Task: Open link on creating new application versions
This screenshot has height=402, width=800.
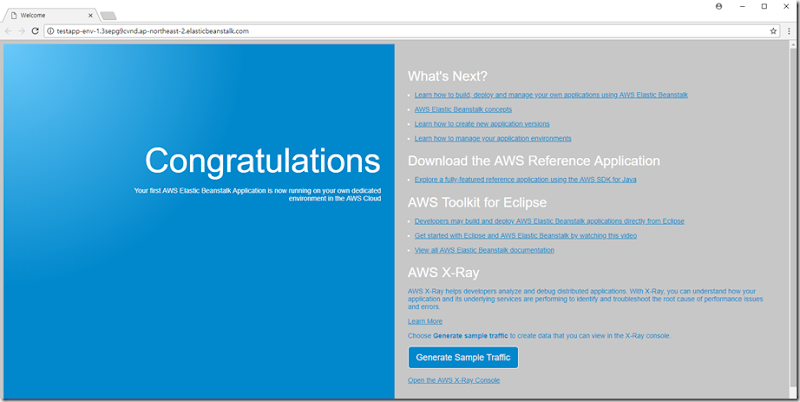Action: 482,124
